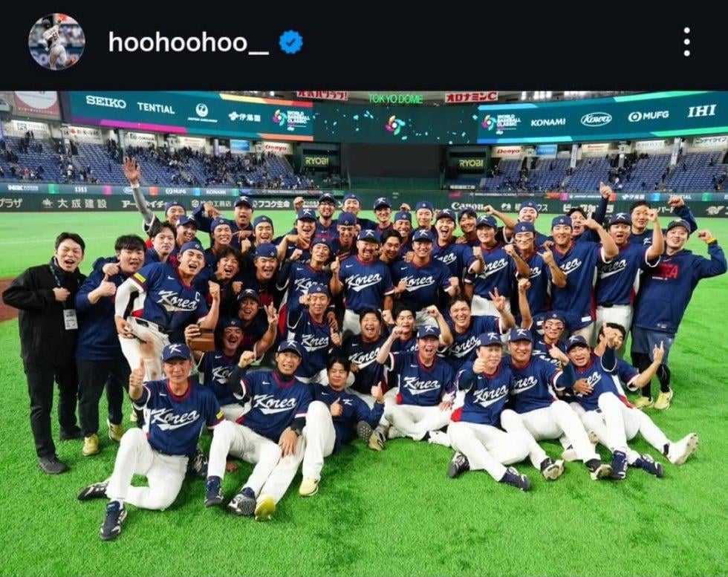Click the wooden trophy held by a player

coord(202,340)
